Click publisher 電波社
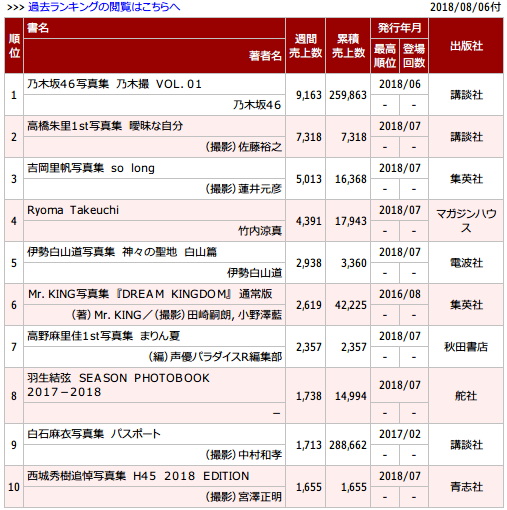Image resolution: width=507 pixels, height=510 pixels. point(466,263)
